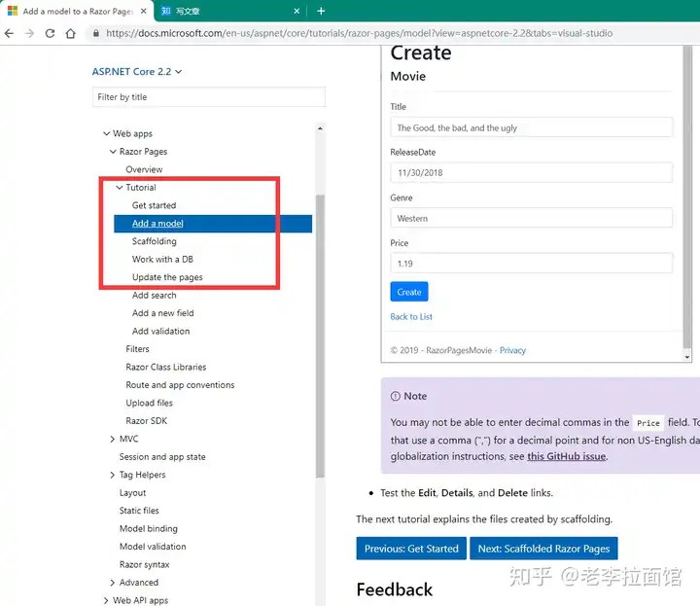The height and width of the screenshot is (606, 700).
Task: Open the 'Static files' article
Action: tap(139, 511)
